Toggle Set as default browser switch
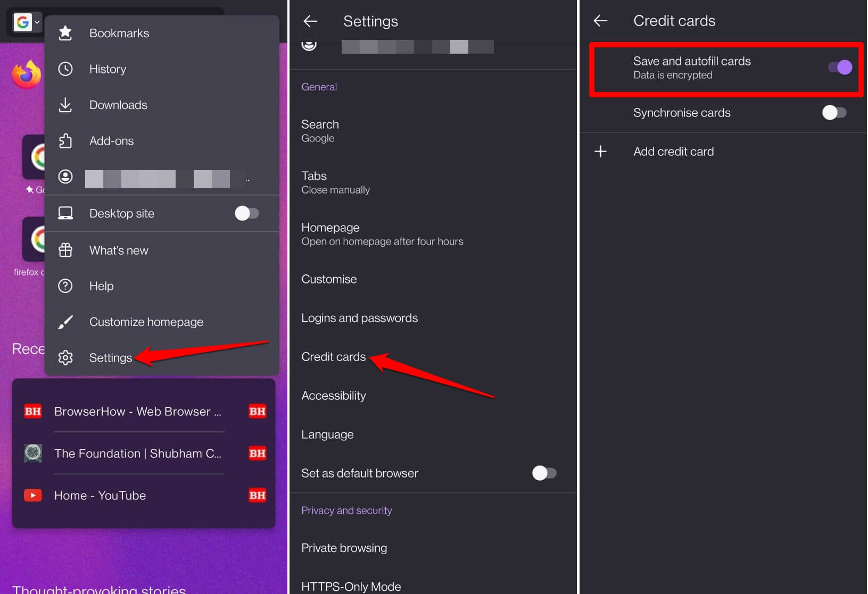The height and width of the screenshot is (594, 868). point(544,473)
